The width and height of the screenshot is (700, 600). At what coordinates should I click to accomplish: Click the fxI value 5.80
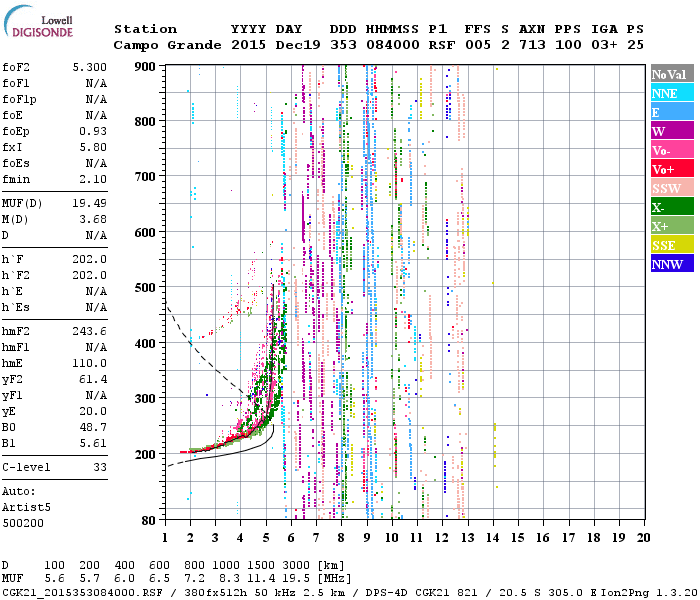(93, 147)
